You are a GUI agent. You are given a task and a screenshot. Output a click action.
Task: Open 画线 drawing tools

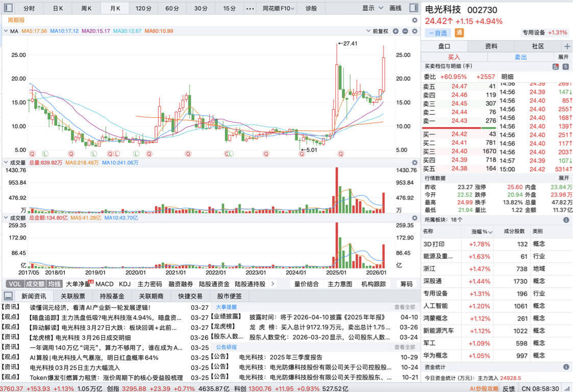(x=395, y=8)
